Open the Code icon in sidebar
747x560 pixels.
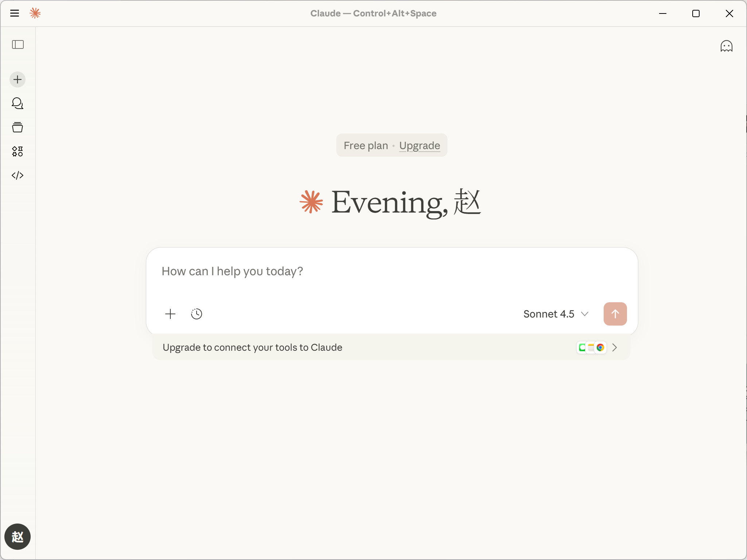(18, 175)
